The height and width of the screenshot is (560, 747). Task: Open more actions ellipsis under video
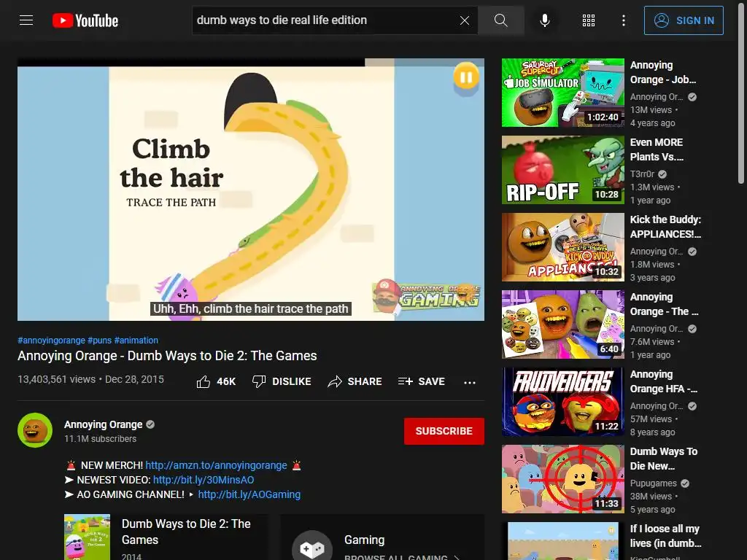point(470,382)
